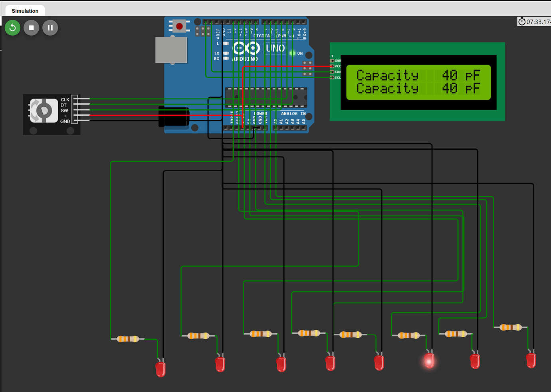Click the gray USB connector on the Arduino
This screenshot has width=551, height=392.
pyautogui.click(x=171, y=49)
